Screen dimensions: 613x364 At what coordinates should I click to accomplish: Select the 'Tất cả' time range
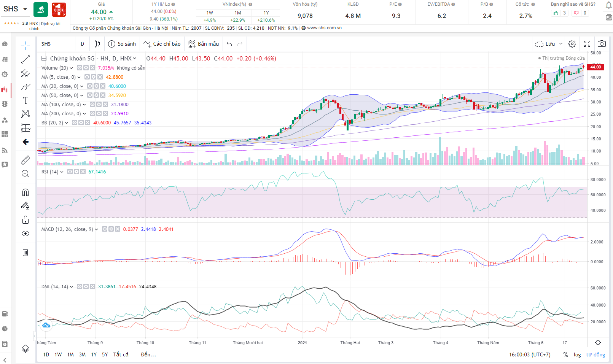[x=121, y=354]
